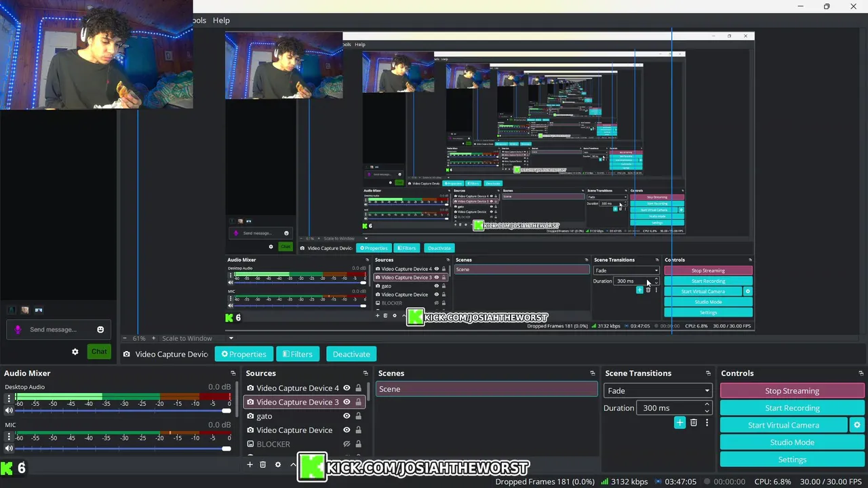Open emoji picker in chat
Image resolution: width=868 pixels, height=488 pixels.
[x=100, y=329]
